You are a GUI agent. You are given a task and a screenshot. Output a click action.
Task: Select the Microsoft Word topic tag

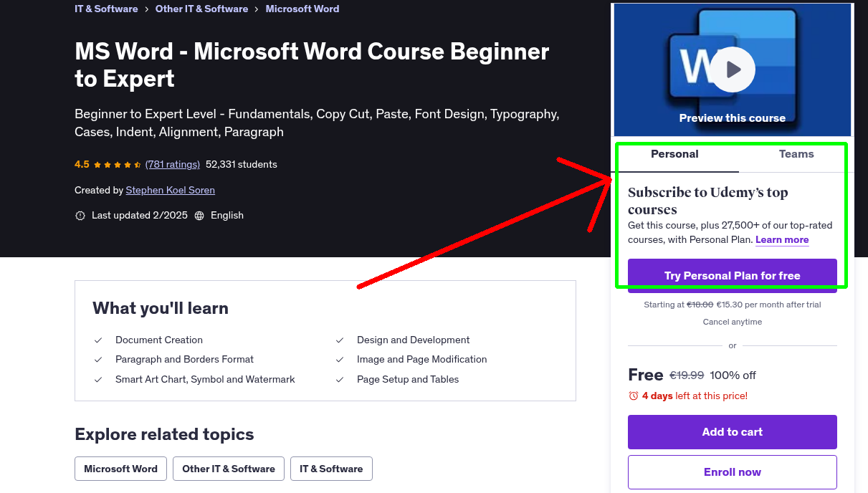[120, 469]
